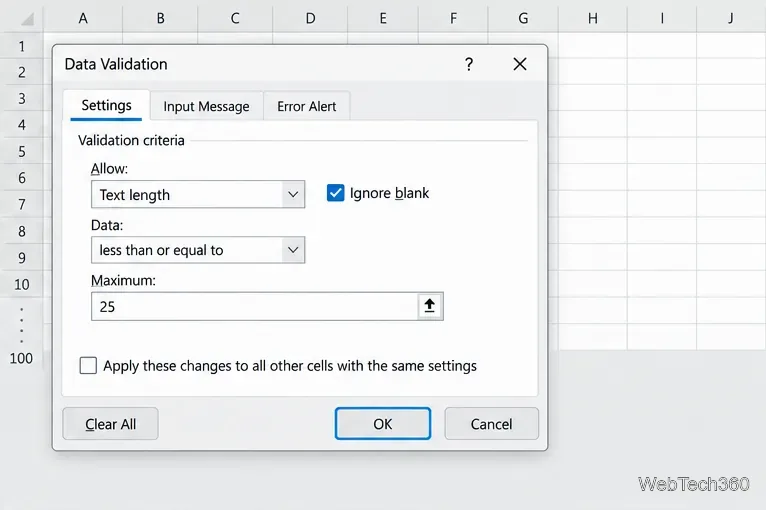Select row 2 header
This screenshot has height=510, width=766.
(x=22, y=72)
